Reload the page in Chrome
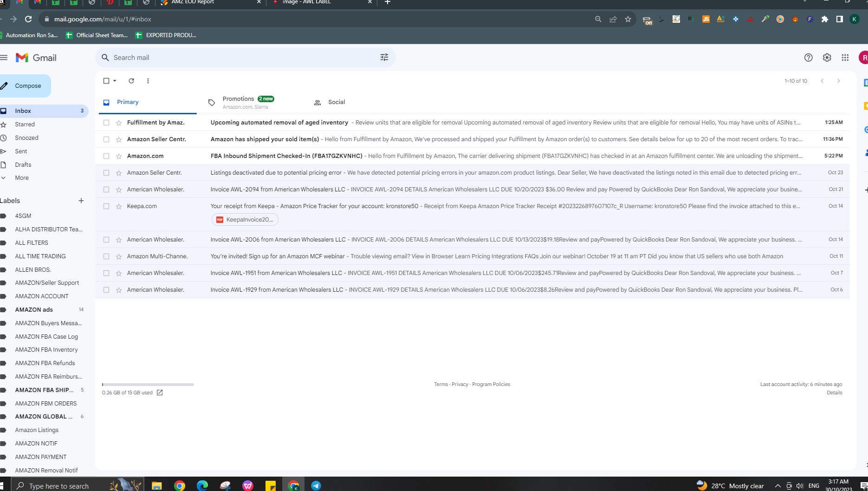Viewport: 868px width, 491px height. click(28, 19)
